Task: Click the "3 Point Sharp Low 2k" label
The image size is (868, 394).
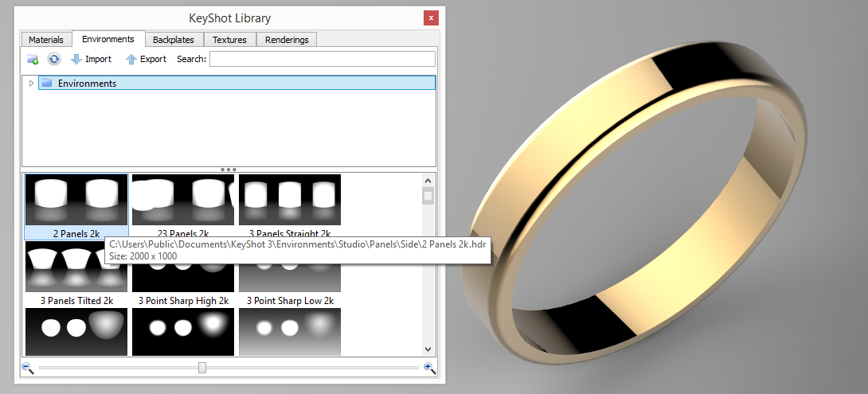Action: pos(290,301)
